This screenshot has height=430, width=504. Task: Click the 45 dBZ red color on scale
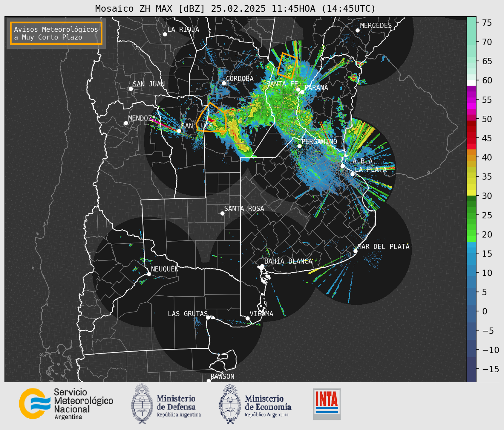point(471,138)
